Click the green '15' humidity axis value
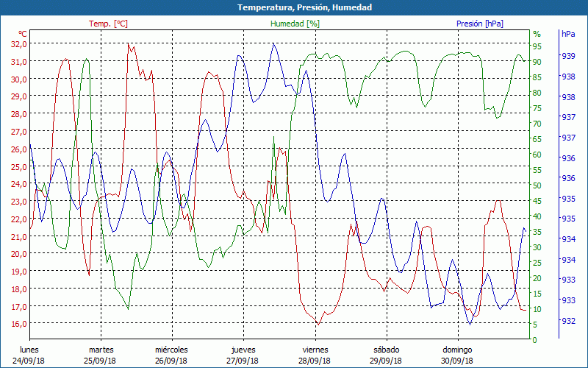This screenshot has height=368, width=588. tap(537, 294)
